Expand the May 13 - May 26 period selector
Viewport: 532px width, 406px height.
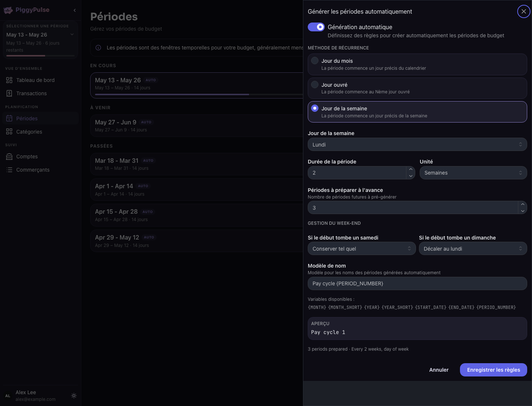pos(40,40)
